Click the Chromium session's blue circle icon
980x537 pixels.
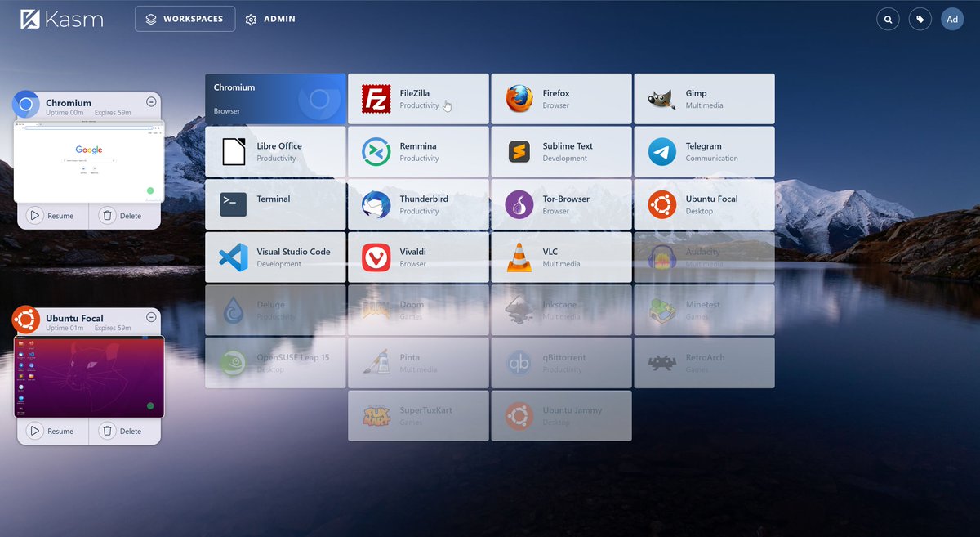click(x=26, y=105)
